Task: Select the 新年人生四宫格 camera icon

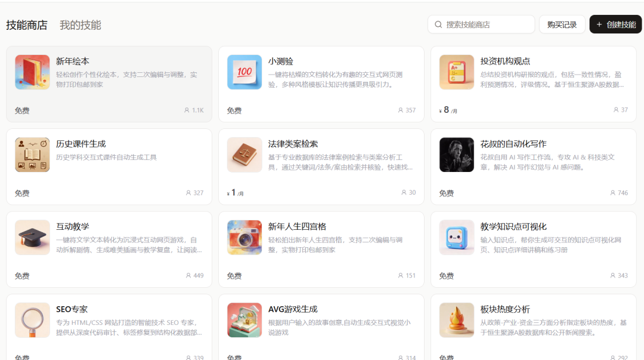Action: pyautogui.click(x=244, y=238)
